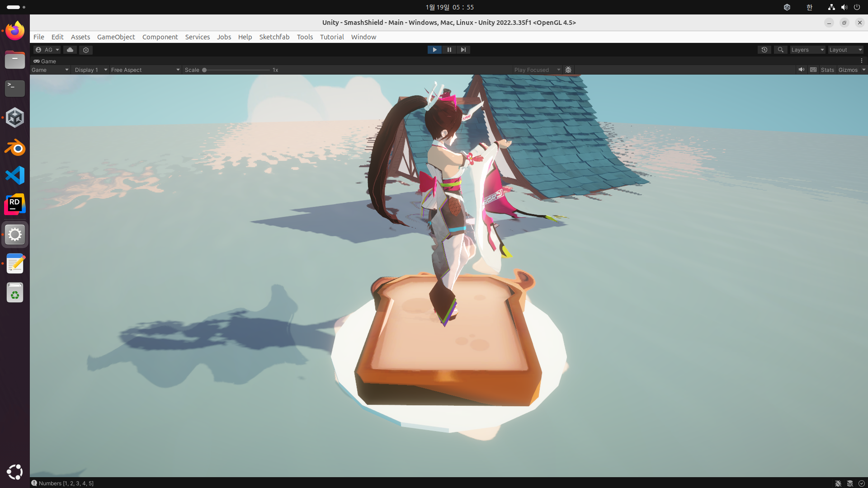Image resolution: width=868 pixels, height=488 pixels.
Task: Launch Firefox from the dock
Action: (15, 31)
